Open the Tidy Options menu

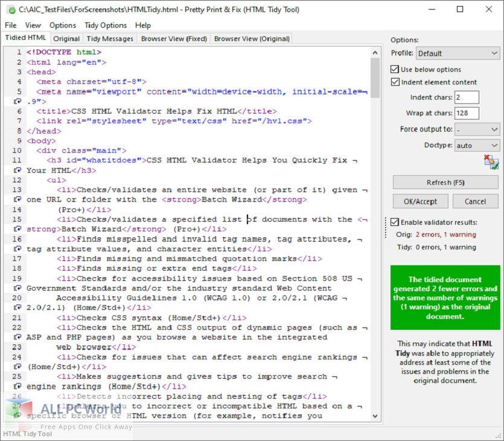[x=106, y=25]
